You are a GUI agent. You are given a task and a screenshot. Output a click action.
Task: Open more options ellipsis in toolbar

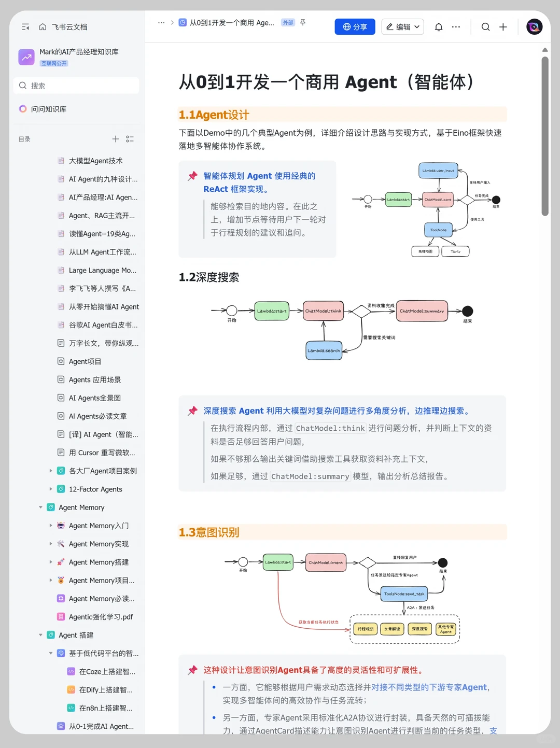pos(456,27)
